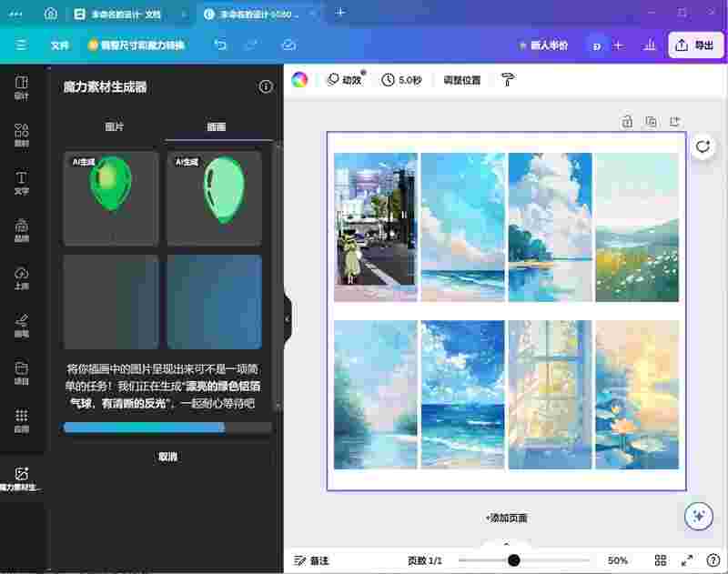Screen dimensions: 728x574
Task: Open the 文字 text panel
Action: tap(23, 182)
